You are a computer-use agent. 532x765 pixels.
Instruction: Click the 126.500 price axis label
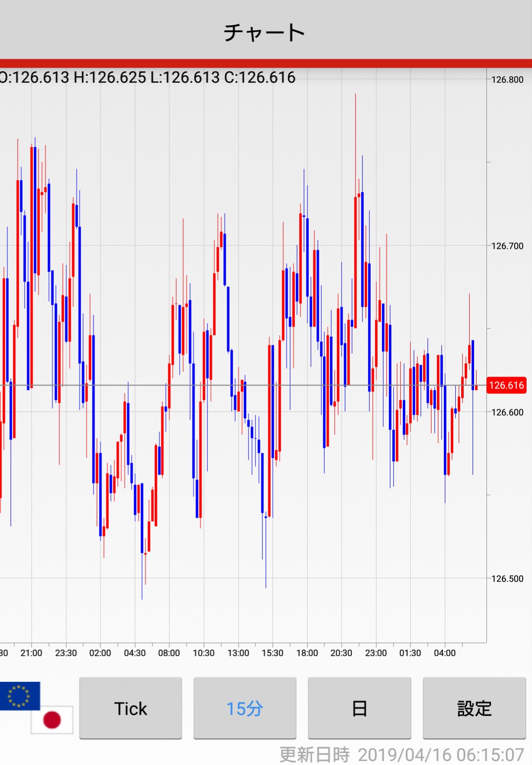[x=507, y=578]
